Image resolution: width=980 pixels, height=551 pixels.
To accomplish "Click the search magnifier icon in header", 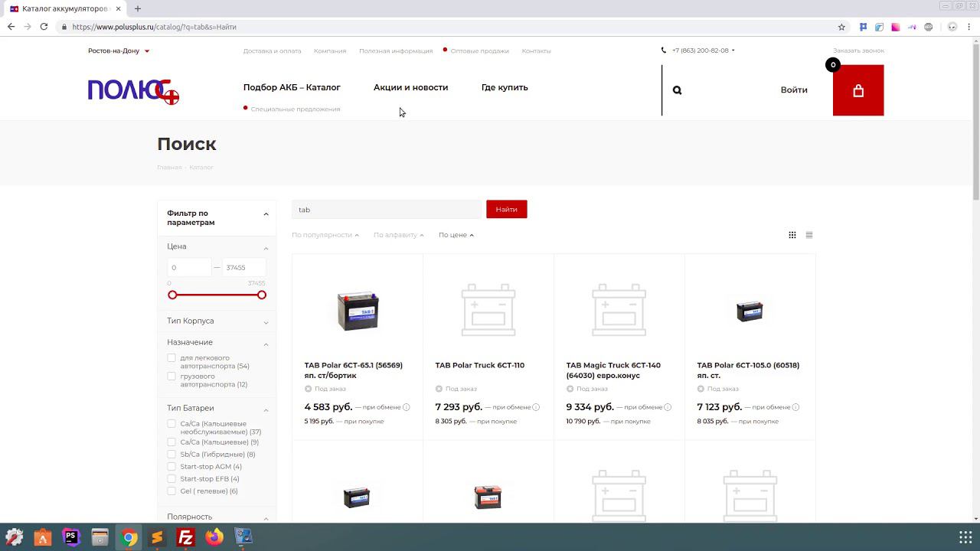I will click(677, 90).
